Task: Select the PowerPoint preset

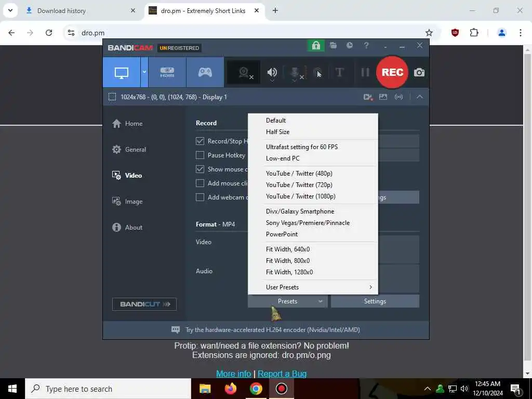Action: tap(313, 234)
